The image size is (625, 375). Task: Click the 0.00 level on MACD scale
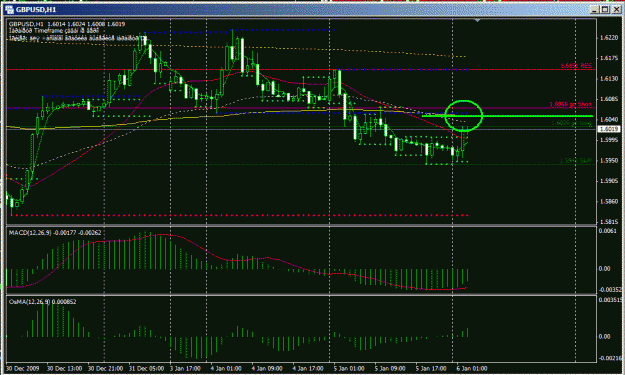click(x=605, y=269)
